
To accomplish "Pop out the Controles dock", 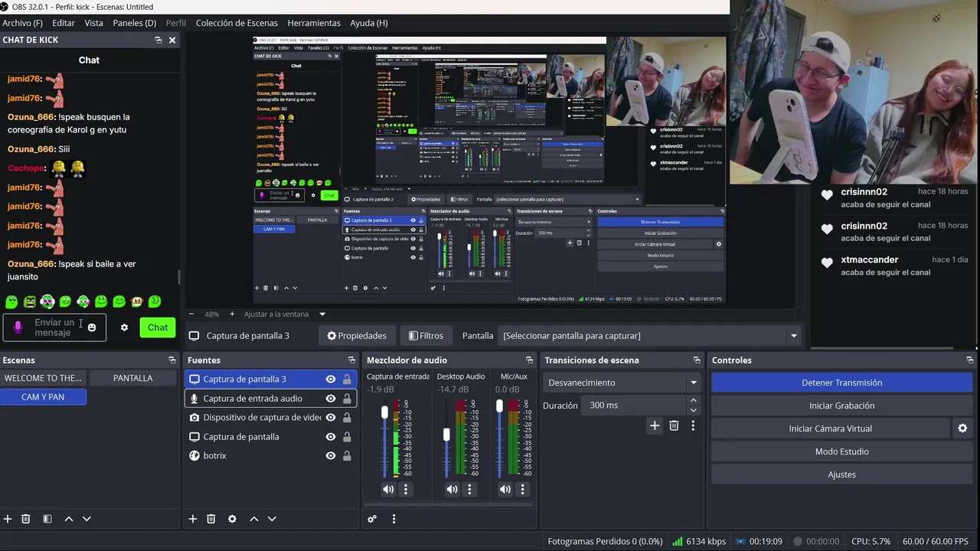I will (969, 360).
